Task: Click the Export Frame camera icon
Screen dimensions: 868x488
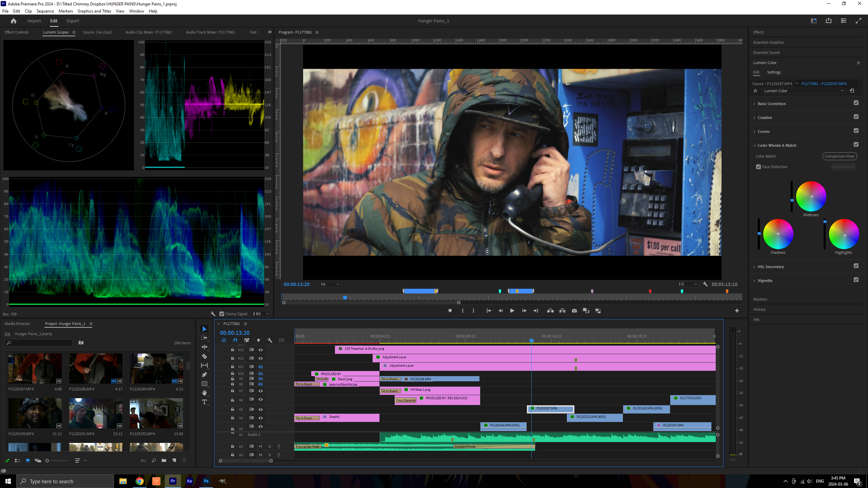Action: coord(574,310)
